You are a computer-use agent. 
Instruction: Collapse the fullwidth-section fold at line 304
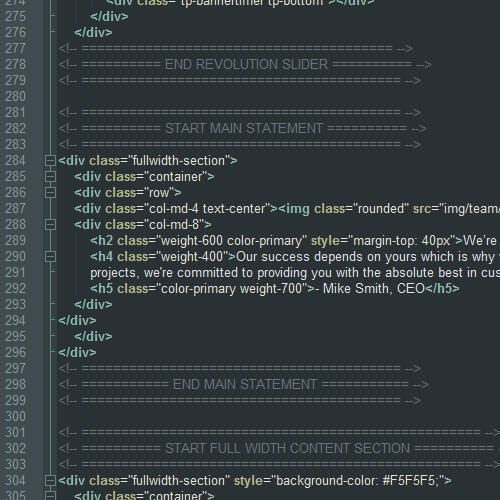[x=50, y=481]
